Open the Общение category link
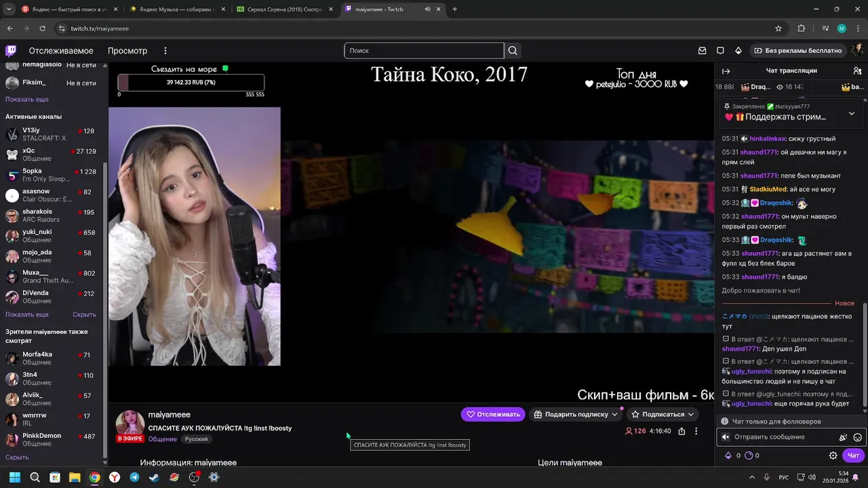 pyautogui.click(x=162, y=439)
